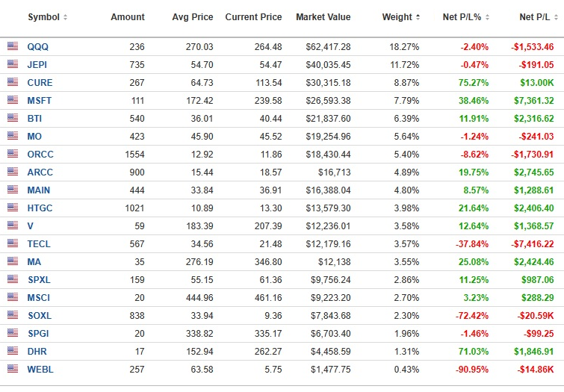
Task: Sort by Weight using its sort arrows
Action: [418, 17]
